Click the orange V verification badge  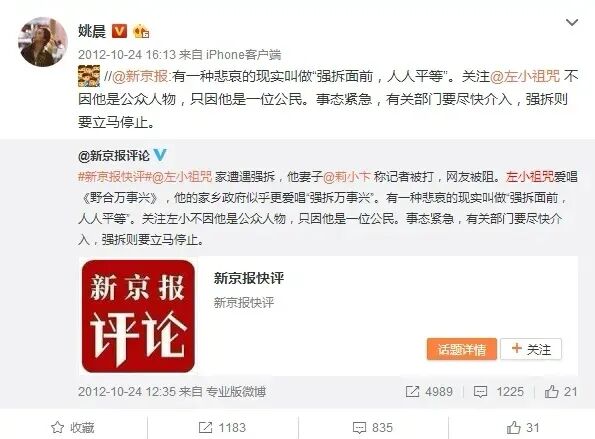[119, 31]
